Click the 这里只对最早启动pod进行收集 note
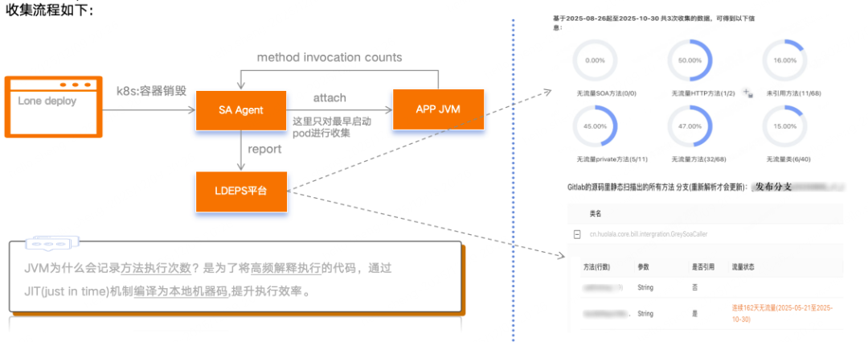The width and height of the screenshot is (868, 342). [332, 126]
